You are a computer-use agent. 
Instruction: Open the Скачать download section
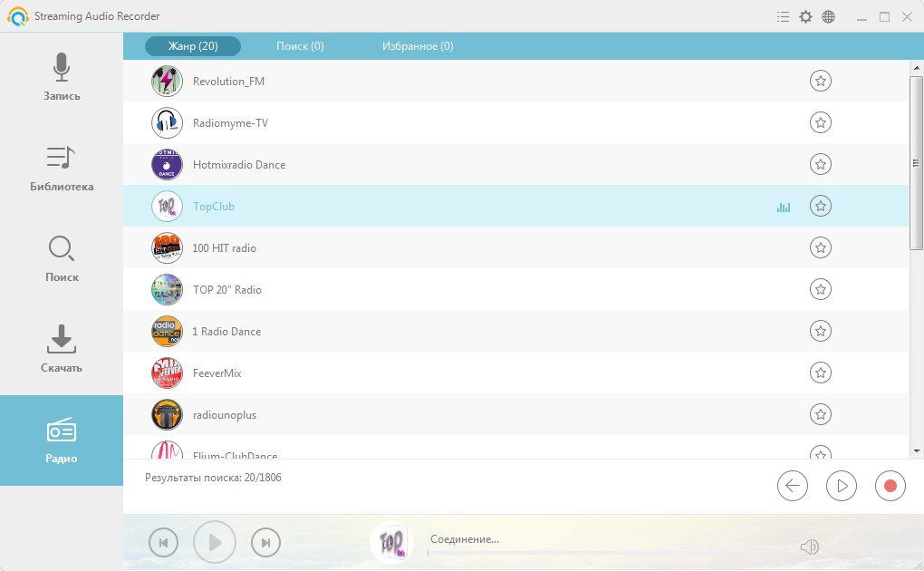click(x=62, y=349)
